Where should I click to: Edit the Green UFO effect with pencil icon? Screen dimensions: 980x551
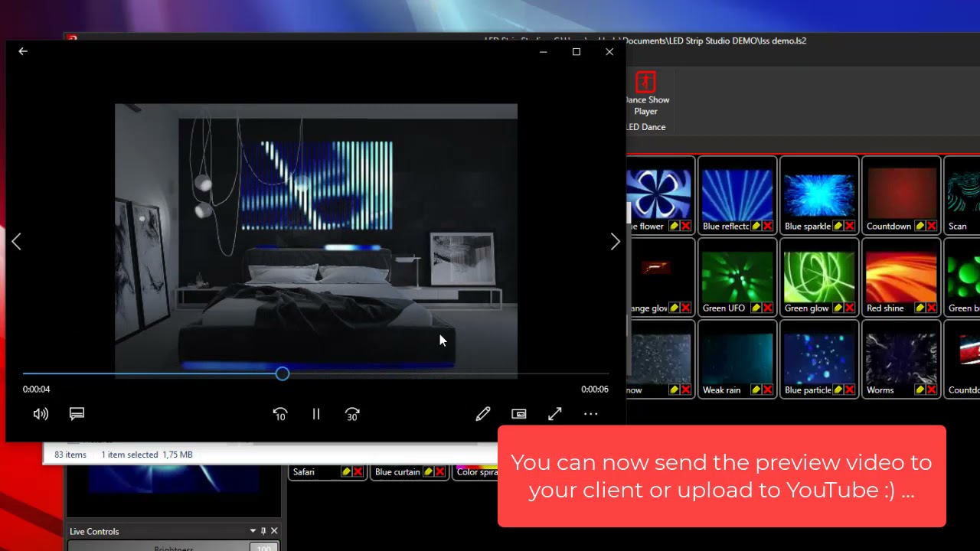756,308
